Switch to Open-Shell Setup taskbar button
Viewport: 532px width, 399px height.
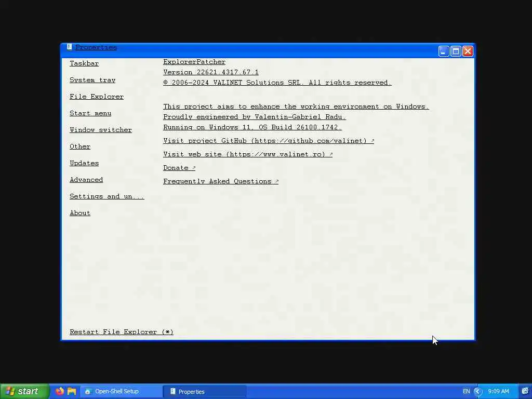pyautogui.click(x=121, y=392)
